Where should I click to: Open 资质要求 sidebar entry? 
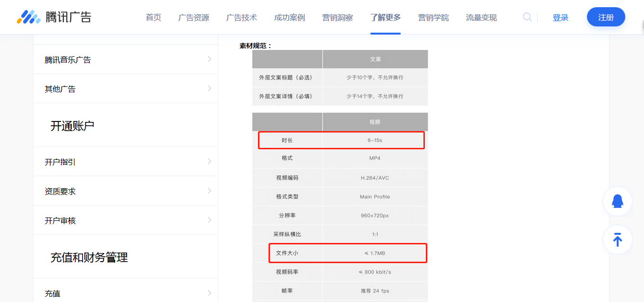[60, 191]
